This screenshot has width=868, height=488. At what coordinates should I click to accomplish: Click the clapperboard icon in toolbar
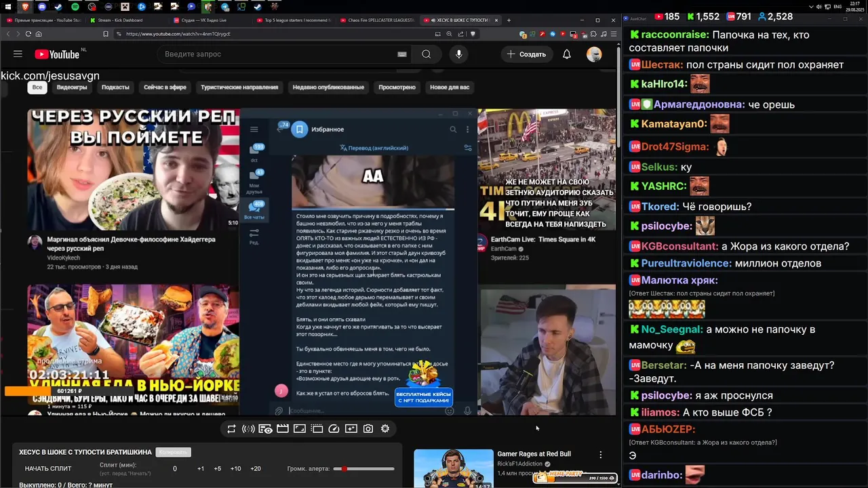pyautogui.click(x=283, y=428)
